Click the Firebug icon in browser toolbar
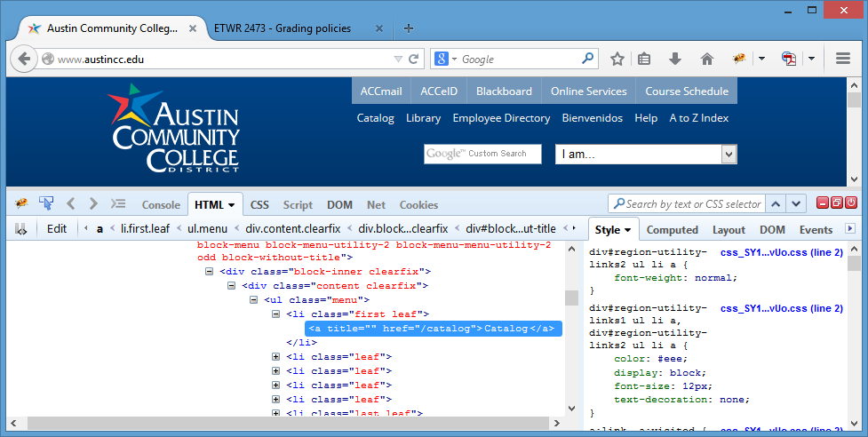 (x=739, y=59)
